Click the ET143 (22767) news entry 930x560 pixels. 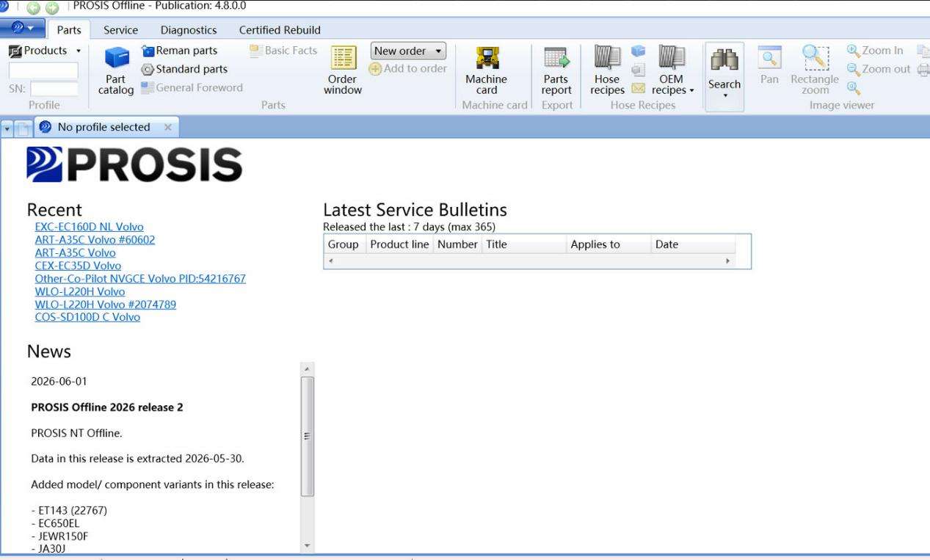[x=69, y=511]
